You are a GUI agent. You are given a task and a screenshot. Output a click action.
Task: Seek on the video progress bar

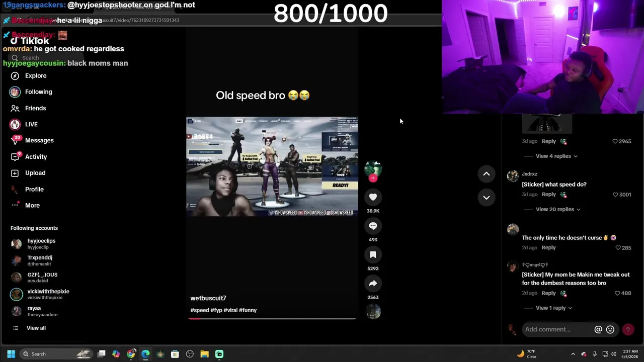(272, 318)
